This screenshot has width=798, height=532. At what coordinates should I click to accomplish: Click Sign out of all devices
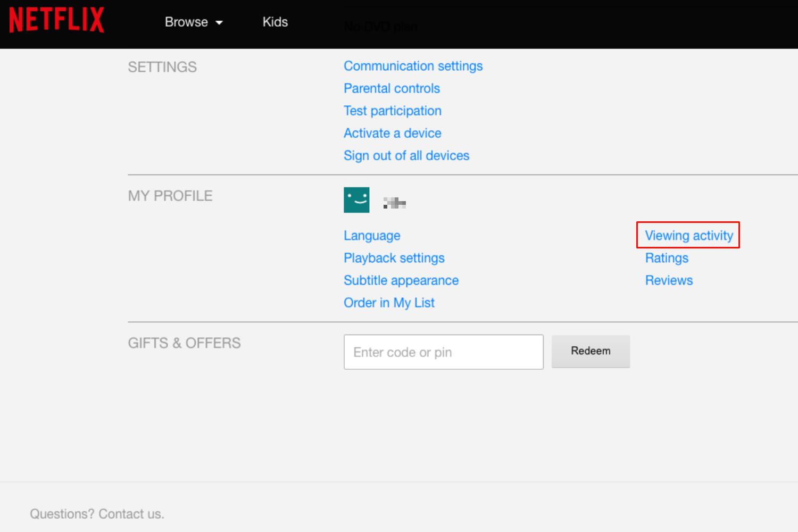[x=406, y=155]
